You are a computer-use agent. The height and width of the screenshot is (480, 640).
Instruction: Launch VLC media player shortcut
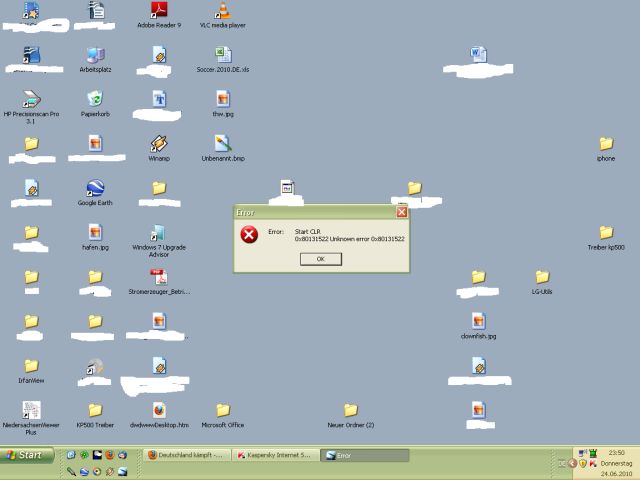coord(222,11)
